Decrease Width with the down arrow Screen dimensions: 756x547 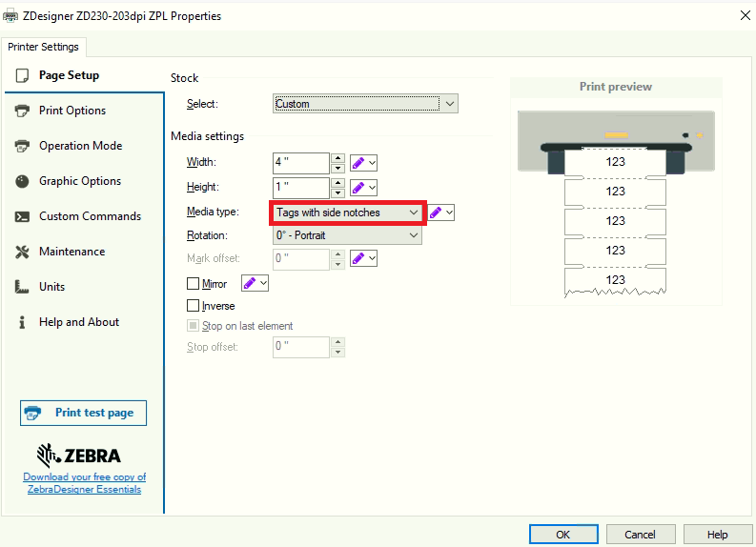point(338,168)
